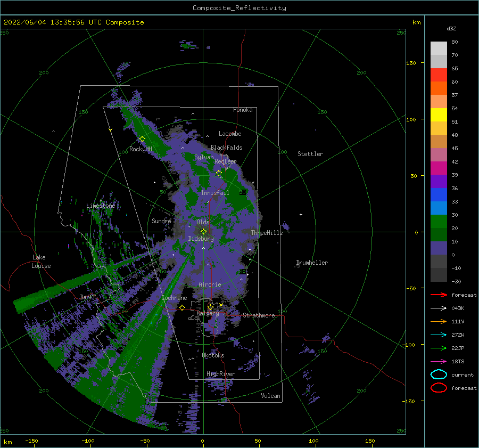Screen dimensions: 479x448
Task: Click the yellow arrow marker northwest of RockyMH
Action: (110, 130)
